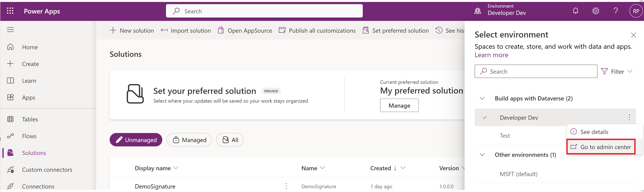Viewport: 644px width, 192px height.
Task: Open more actions for DemoSignature solution
Action: click(286, 186)
